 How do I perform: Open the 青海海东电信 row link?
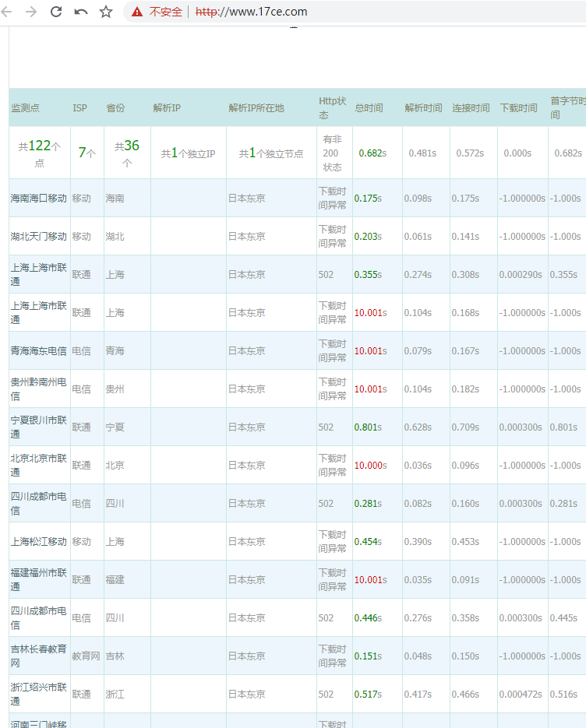pos(38,351)
